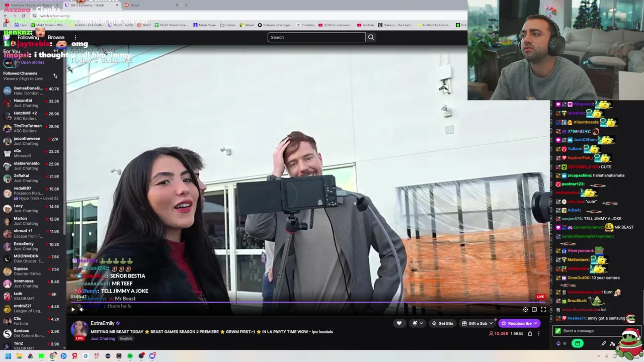Screen dimensions: 644x362
Task: Open xQc channel in sidebar
Action: (31, 153)
